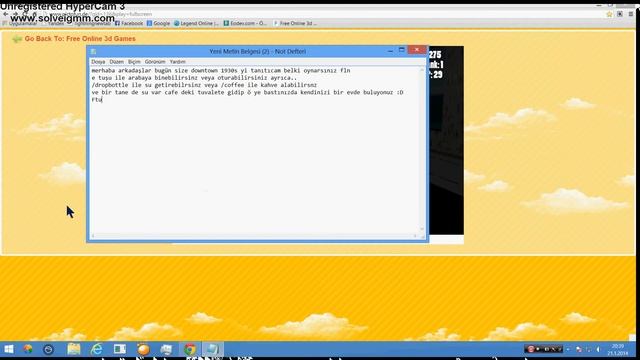Open the Düzen menu in Notepad
Image resolution: width=640 pixels, height=360 pixels.
pyautogui.click(x=116, y=62)
